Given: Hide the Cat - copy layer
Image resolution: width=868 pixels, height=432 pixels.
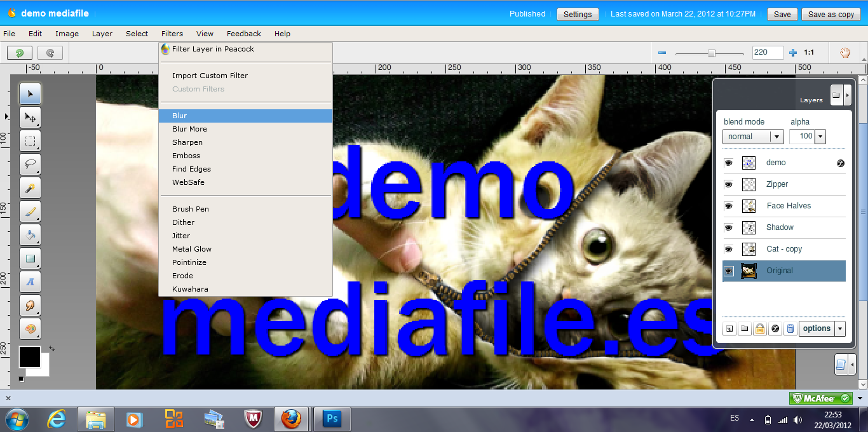Looking at the screenshot, I should click(728, 249).
